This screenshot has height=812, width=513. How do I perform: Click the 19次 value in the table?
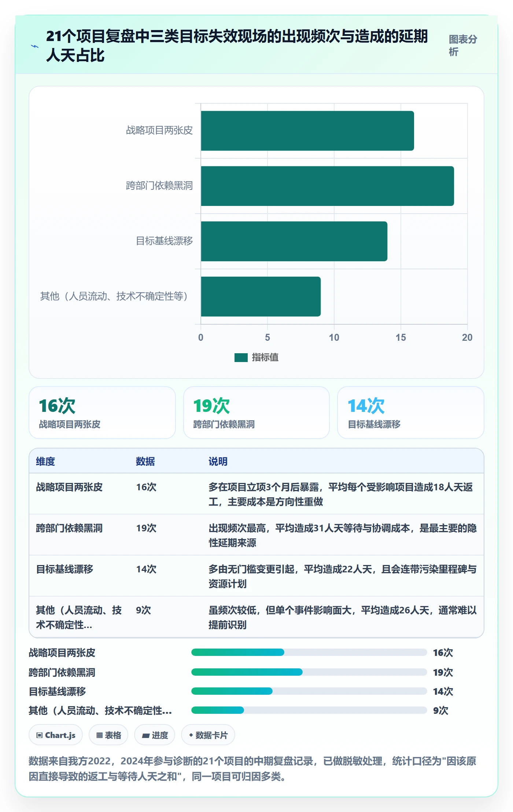click(146, 528)
